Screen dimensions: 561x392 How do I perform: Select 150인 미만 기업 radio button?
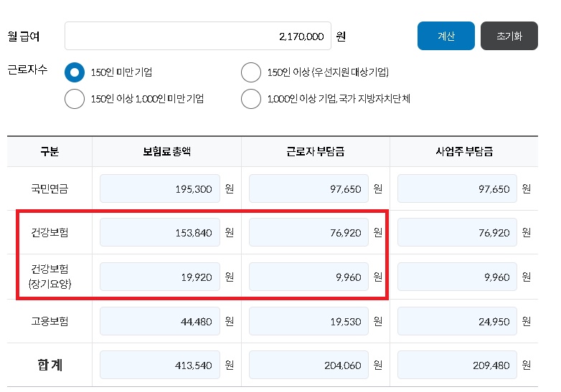75,72
